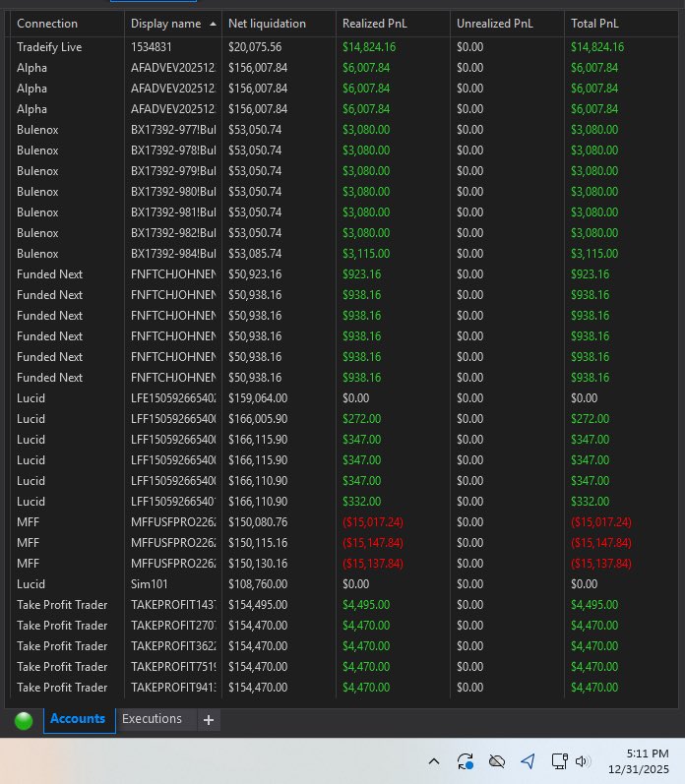Click the green connection status indicator
This screenshot has width=685, height=784.
click(x=24, y=720)
